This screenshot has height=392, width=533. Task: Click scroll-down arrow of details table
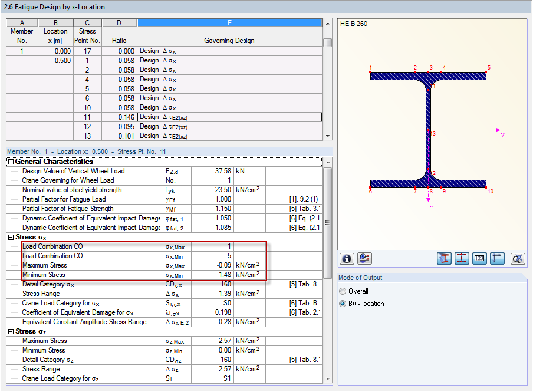click(x=328, y=379)
